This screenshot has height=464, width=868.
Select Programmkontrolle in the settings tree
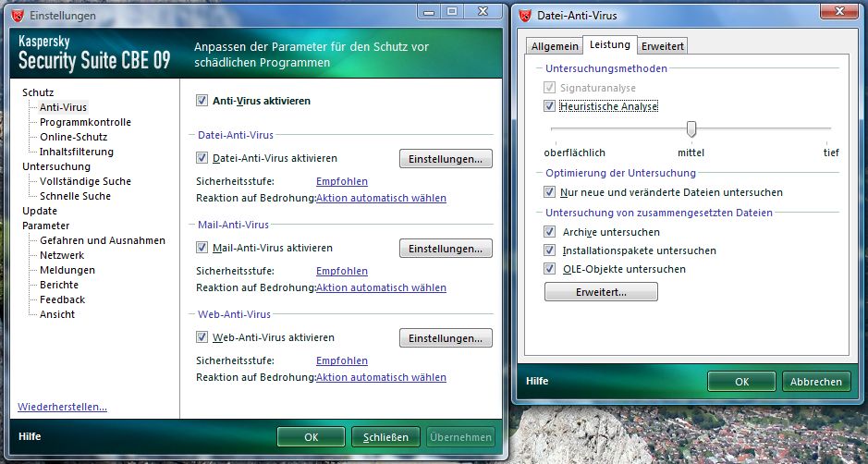click(x=85, y=122)
